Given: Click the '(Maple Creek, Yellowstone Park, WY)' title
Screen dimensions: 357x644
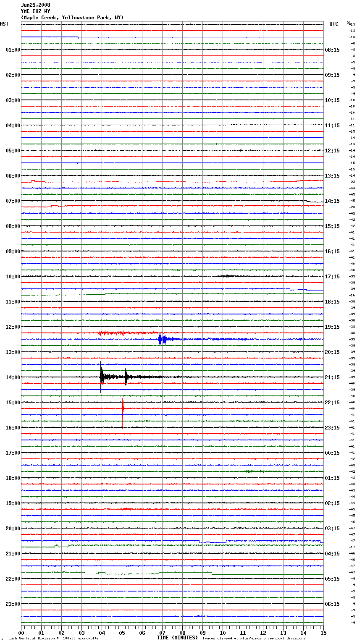Looking at the screenshot, I should pyautogui.click(x=72, y=18).
